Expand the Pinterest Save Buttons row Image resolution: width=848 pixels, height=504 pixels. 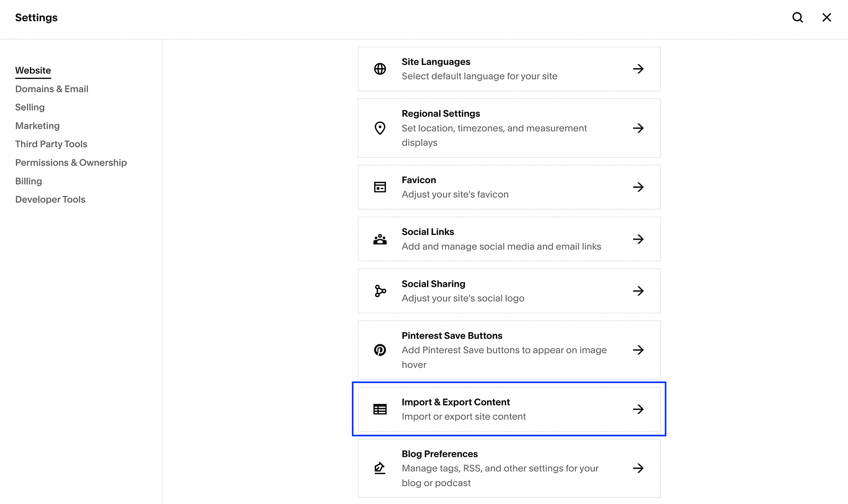[639, 350]
